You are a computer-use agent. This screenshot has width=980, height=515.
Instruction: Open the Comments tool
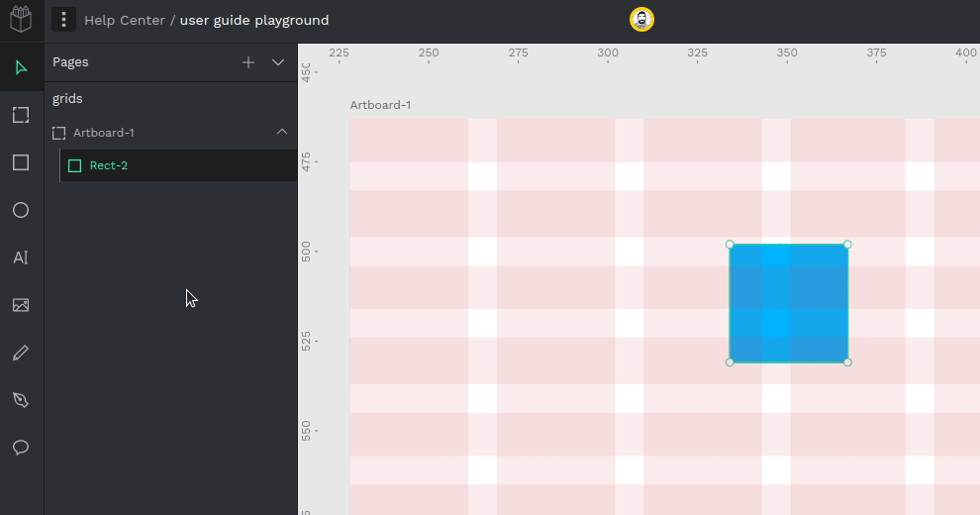21,448
